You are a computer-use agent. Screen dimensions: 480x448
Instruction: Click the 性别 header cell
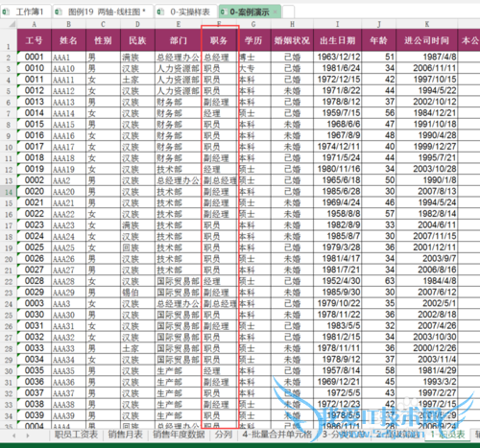pos(103,40)
